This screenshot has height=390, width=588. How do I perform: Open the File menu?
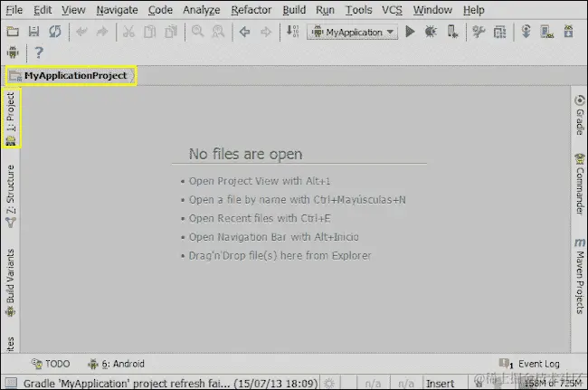(14, 10)
